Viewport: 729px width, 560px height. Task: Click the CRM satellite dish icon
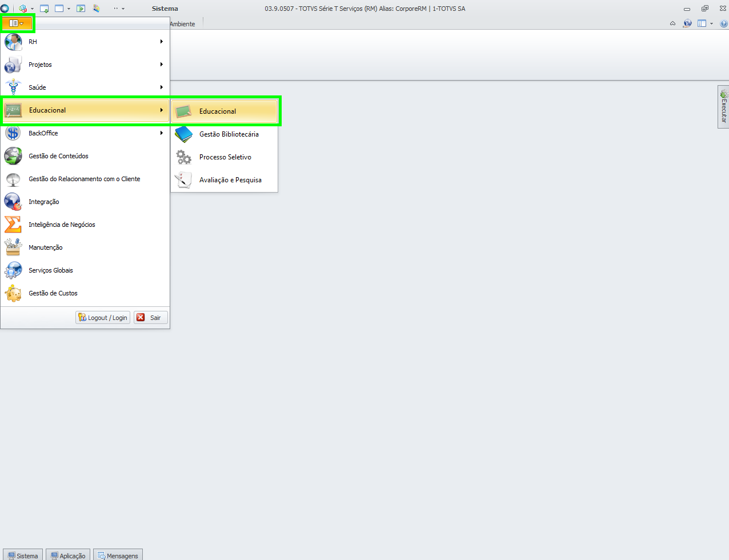(13, 179)
